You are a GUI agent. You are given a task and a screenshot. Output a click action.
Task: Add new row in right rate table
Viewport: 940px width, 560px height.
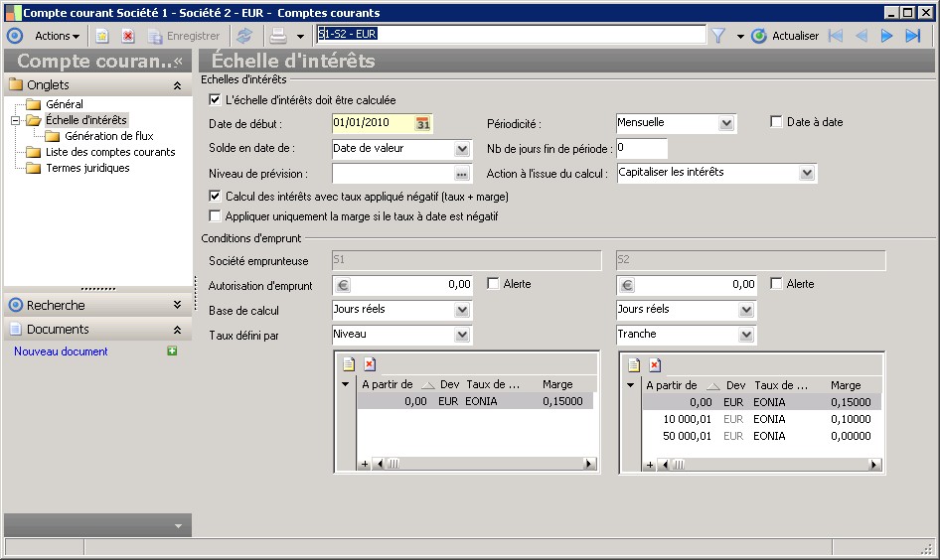click(x=634, y=364)
